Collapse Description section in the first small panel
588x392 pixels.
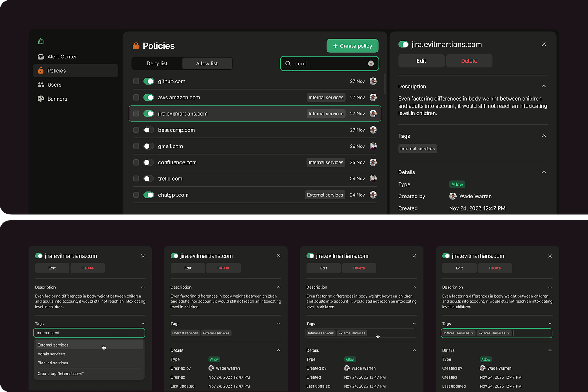[143, 287]
